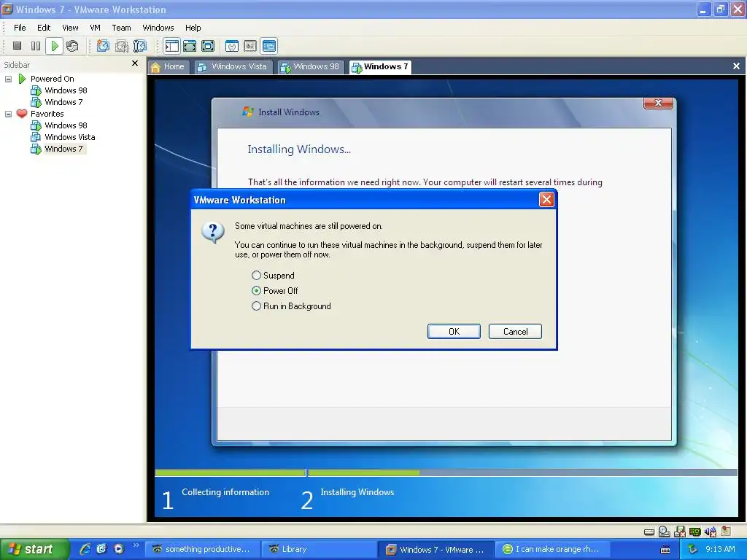747x560 pixels.
Task: Open the File menu
Action: [20, 28]
